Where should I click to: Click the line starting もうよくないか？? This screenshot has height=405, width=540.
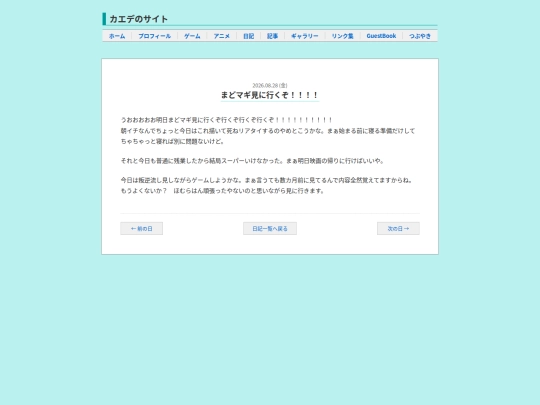coord(222,191)
